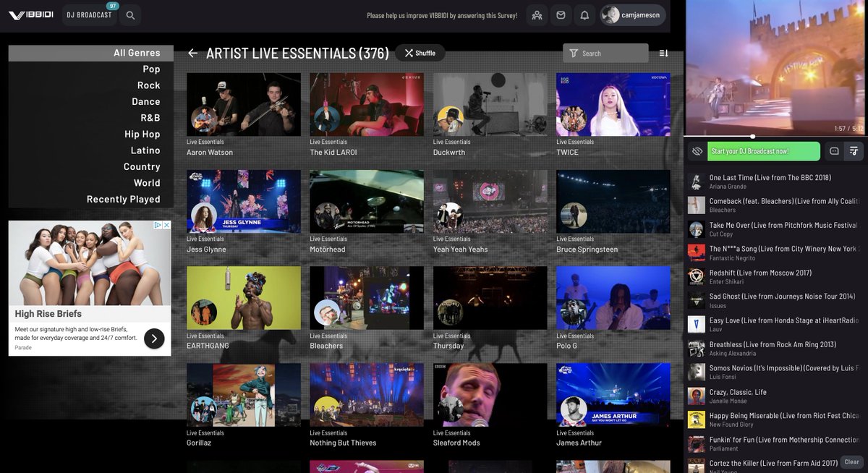
Task: Open the Polo G thumbnail
Action: 613,298
